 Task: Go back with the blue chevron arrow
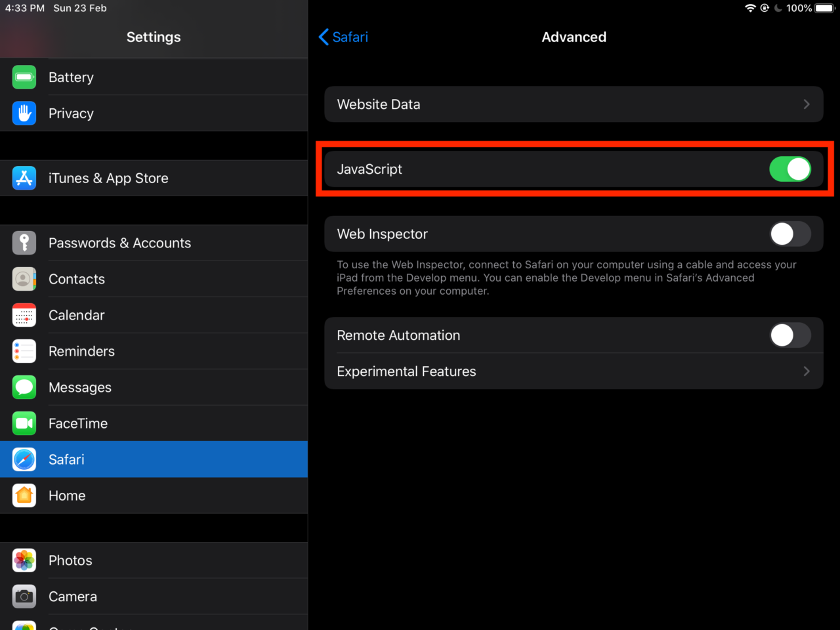(324, 37)
